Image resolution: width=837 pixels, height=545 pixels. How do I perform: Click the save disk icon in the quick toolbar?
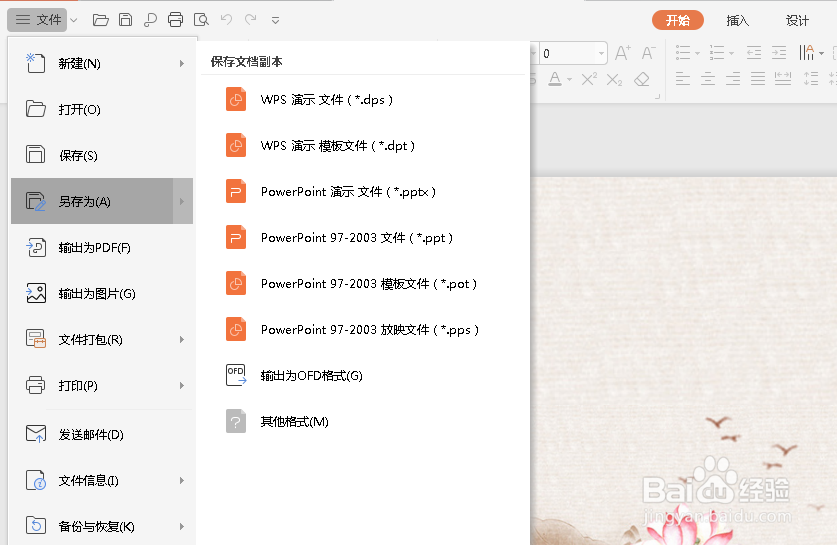pyautogui.click(x=125, y=20)
